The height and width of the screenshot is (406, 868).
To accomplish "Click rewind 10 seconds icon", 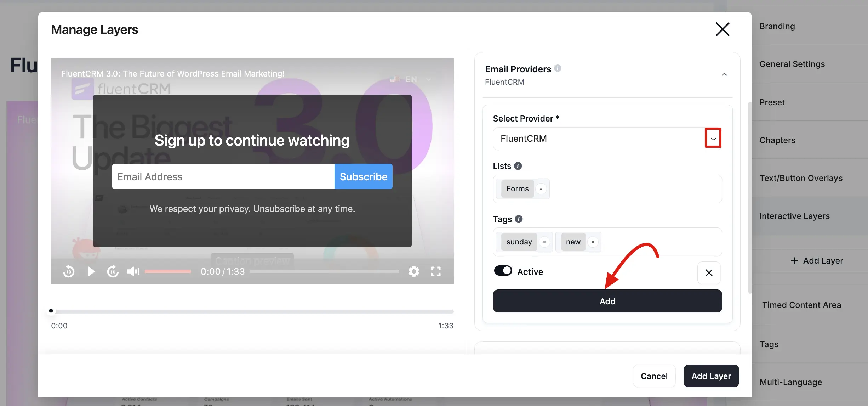I will (69, 272).
